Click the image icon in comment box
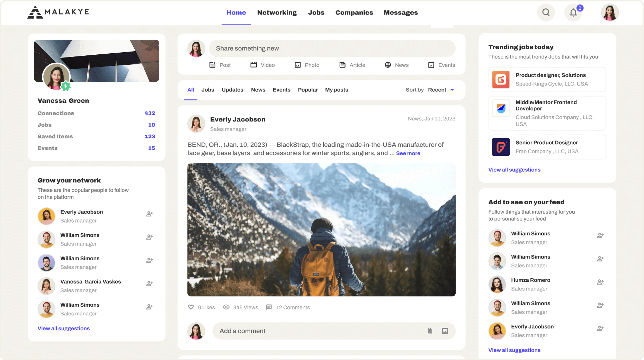The height and width of the screenshot is (360, 644). click(x=445, y=331)
